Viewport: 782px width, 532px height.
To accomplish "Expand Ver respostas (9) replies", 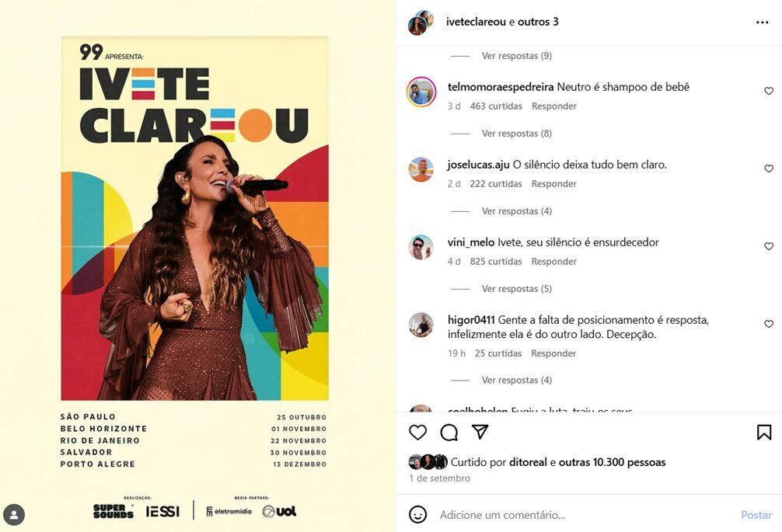I will click(x=517, y=56).
